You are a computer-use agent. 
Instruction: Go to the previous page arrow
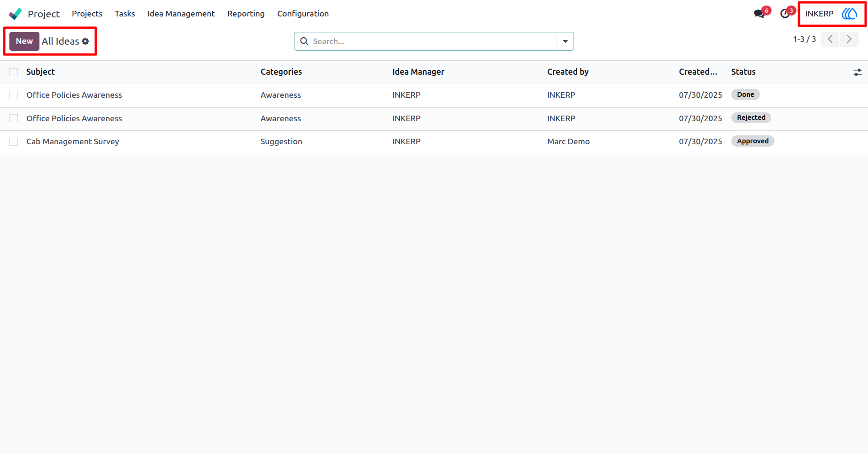(x=830, y=39)
